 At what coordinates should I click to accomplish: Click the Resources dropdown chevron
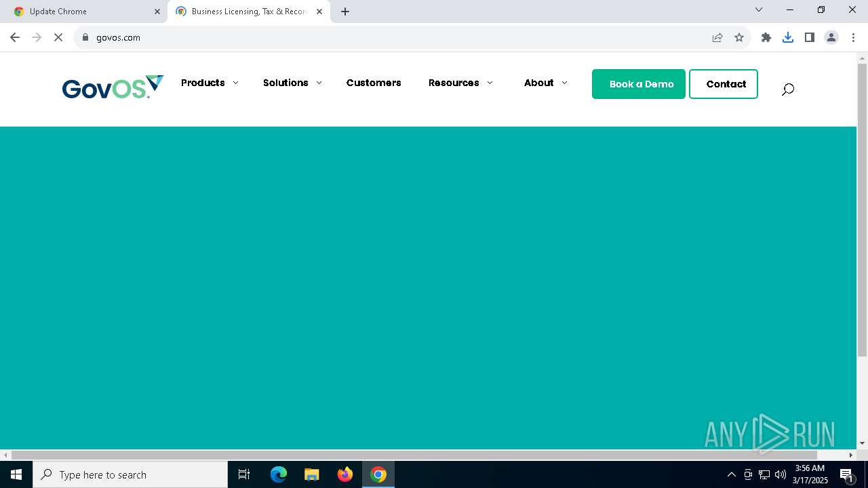click(x=490, y=83)
